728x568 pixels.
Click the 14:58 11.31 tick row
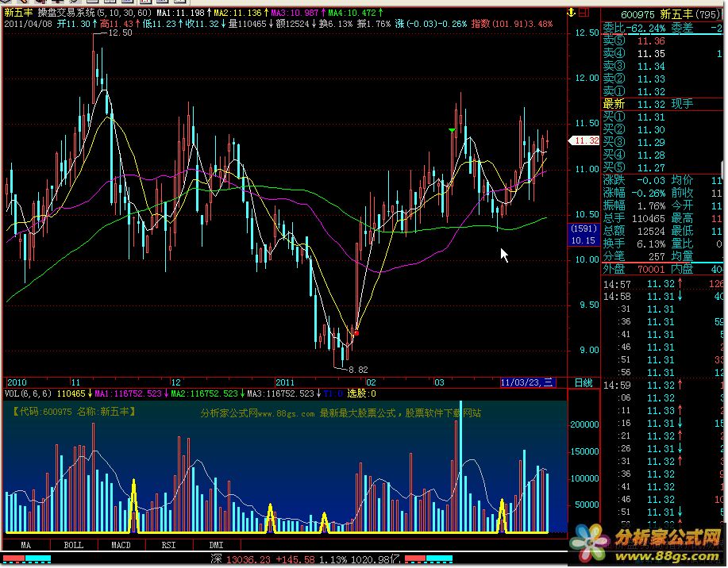click(663, 296)
